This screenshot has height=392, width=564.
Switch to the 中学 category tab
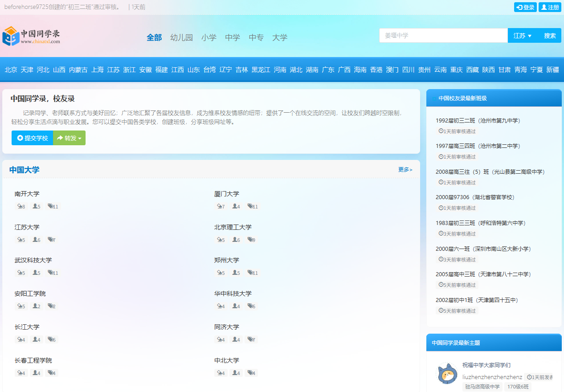(x=232, y=37)
